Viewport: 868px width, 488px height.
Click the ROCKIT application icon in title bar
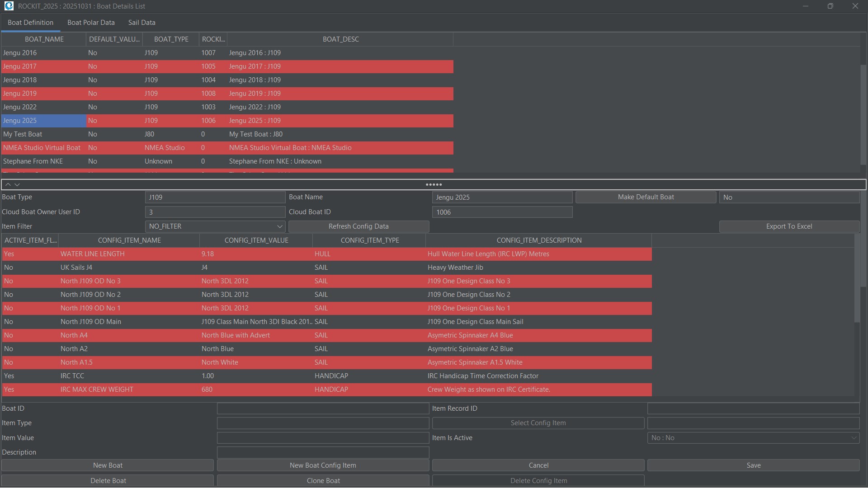click(x=9, y=6)
